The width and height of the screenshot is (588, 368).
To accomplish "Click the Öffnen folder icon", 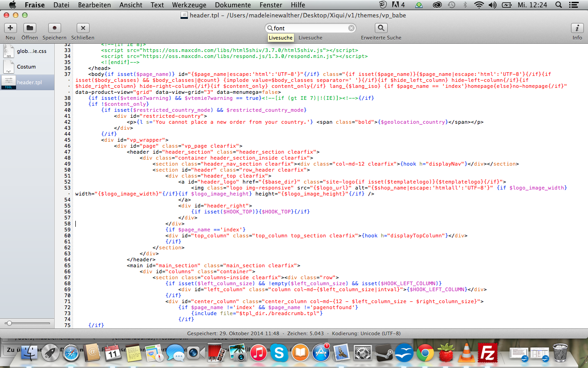I will coord(29,28).
